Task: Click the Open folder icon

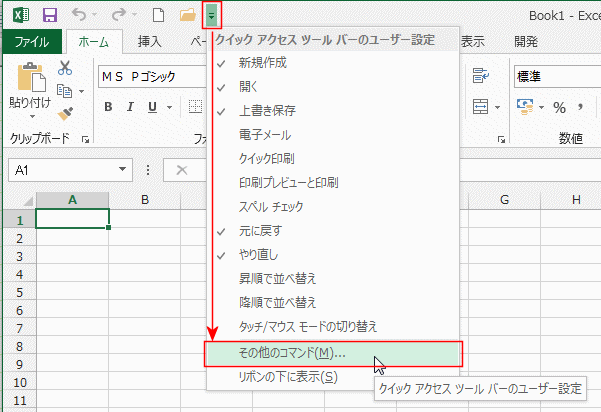Action: (187, 15)
